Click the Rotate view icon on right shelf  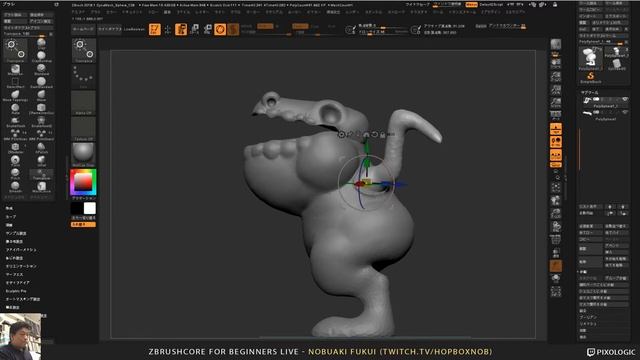556,227
